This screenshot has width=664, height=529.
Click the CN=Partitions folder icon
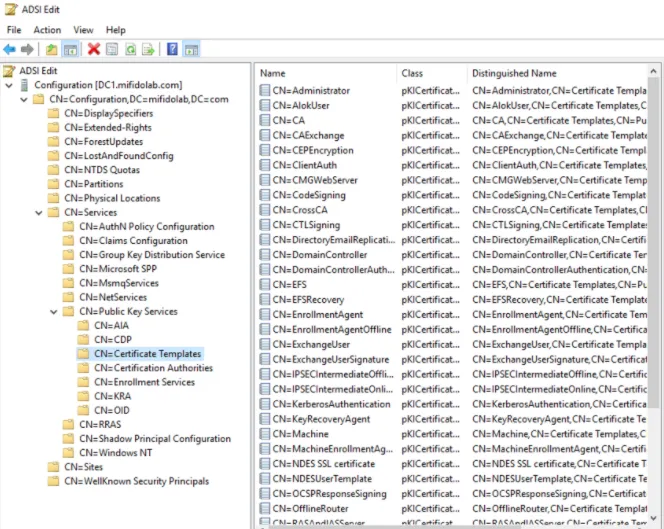[x=53, y=184]
